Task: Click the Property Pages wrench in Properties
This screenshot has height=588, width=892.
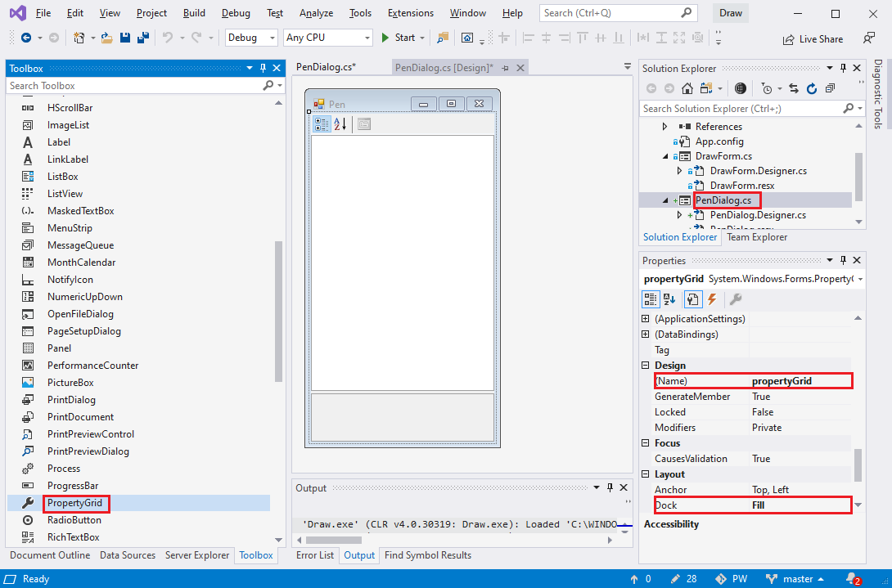Action: [x=736, y=299]
